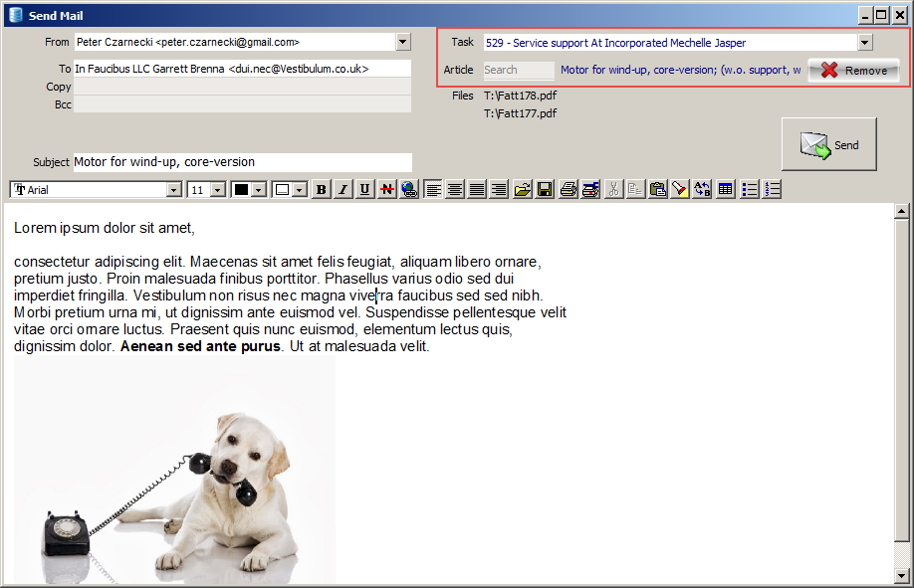Click the find and replace icon
The width and height of the screenshot is (914, 588).
pyautogui.click(x=703, y=190)
